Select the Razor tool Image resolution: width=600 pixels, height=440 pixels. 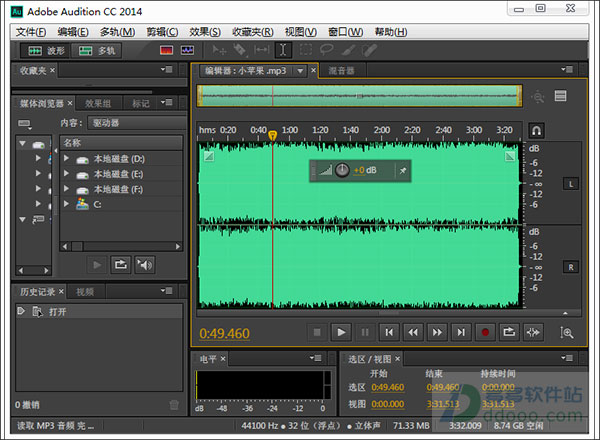pyautogui.click(x=240, y=50)
